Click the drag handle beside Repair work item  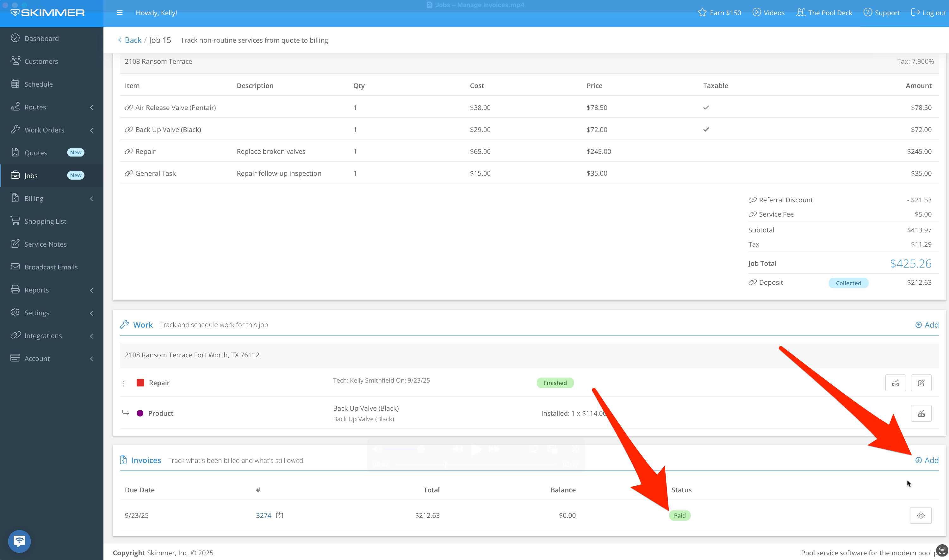124,384
